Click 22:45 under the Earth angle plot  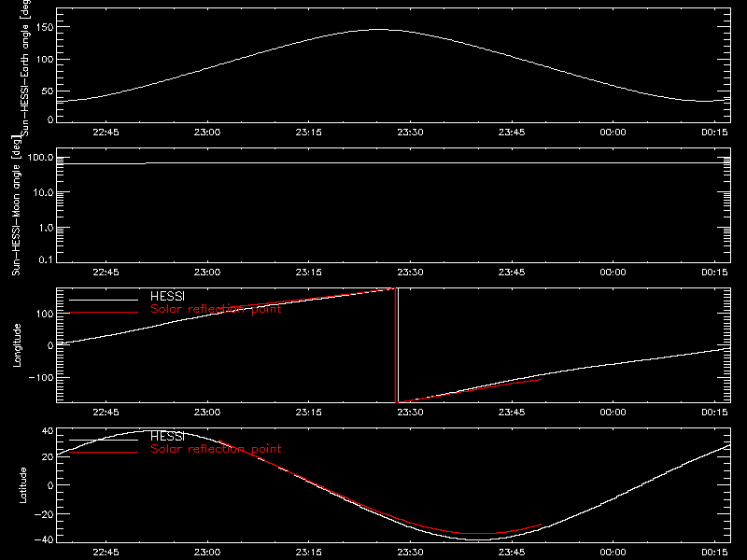click(106, 132)
